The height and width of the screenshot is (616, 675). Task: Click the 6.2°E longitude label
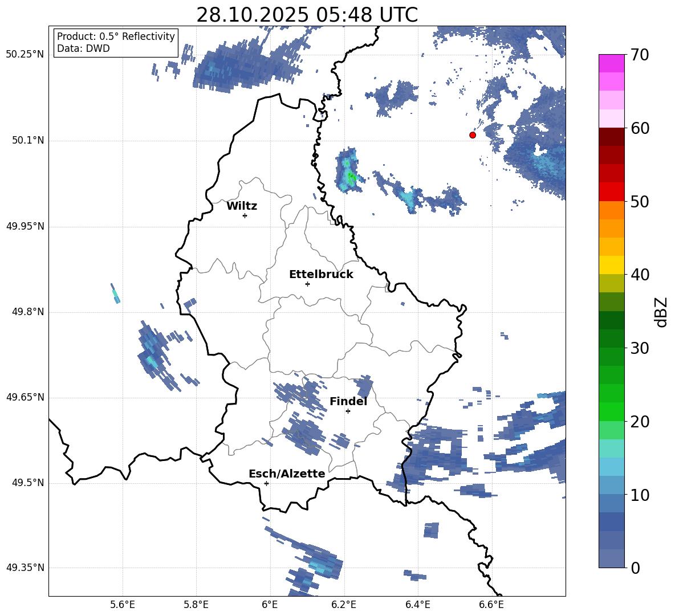344,605
